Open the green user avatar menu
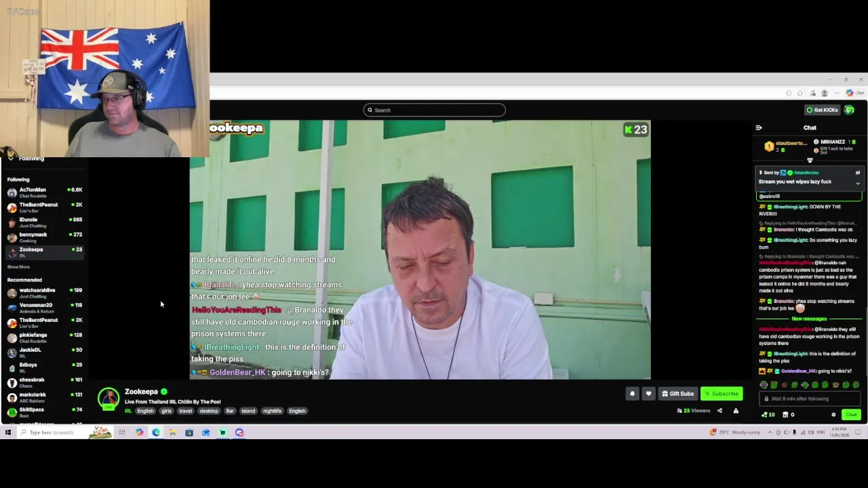The image size is (868, 488). [849, 110]
